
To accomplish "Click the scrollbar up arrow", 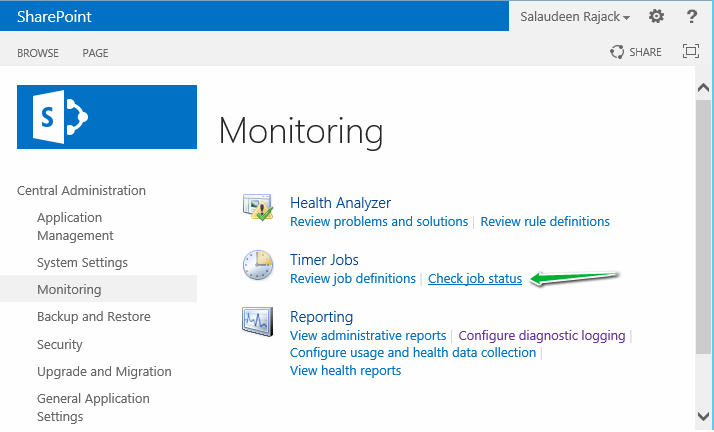I will coord(704,87).
